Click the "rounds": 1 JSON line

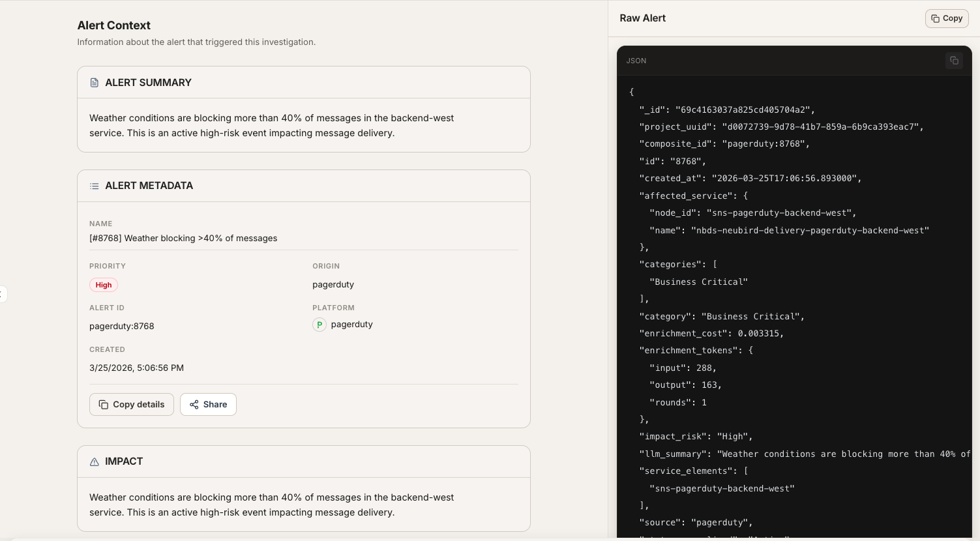pos(678,402)
